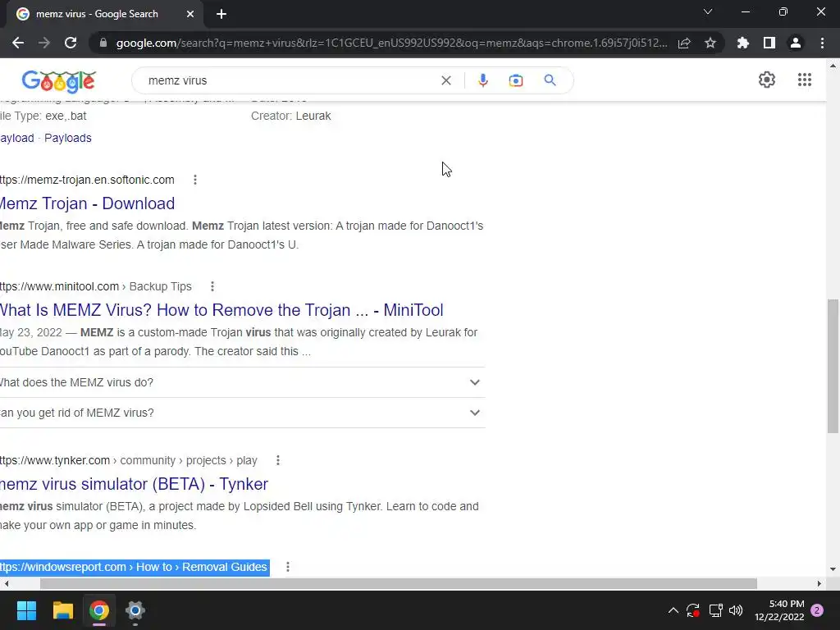Screen dimensions: 840x630
Task: Share this page from the address bar
Action: [684, 43]
